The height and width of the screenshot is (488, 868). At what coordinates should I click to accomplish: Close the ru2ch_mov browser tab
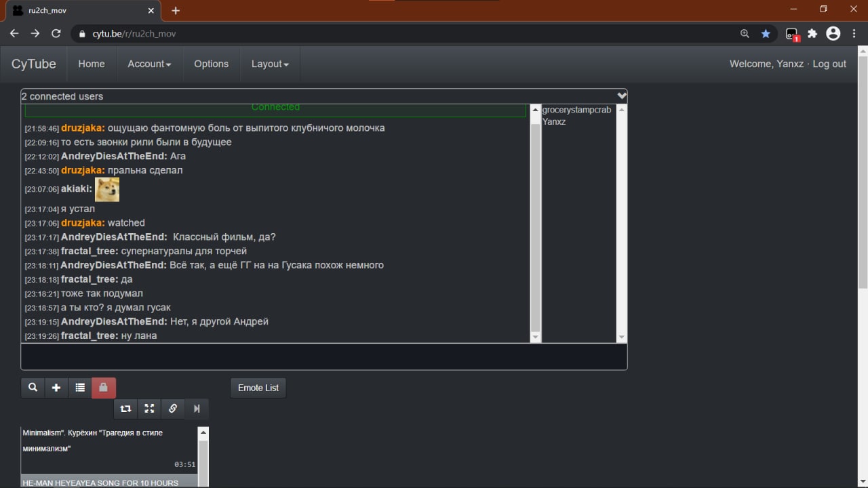[150, 11]
